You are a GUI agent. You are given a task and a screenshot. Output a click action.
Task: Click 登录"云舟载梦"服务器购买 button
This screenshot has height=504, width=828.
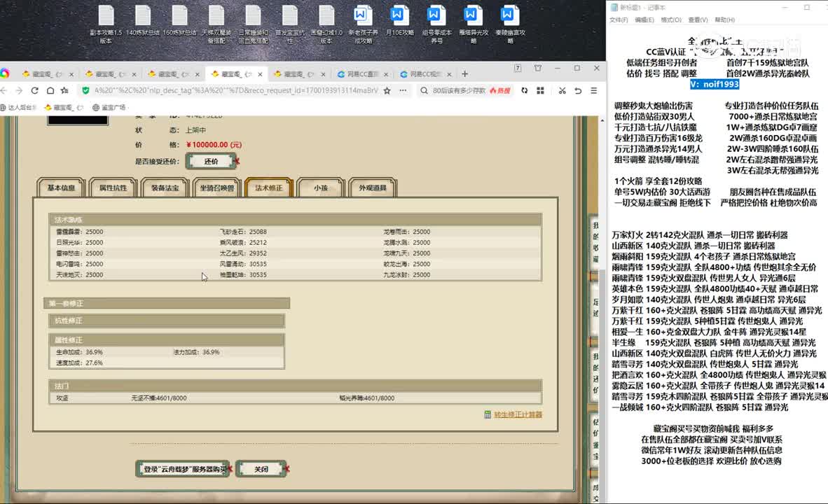(183, 469)
